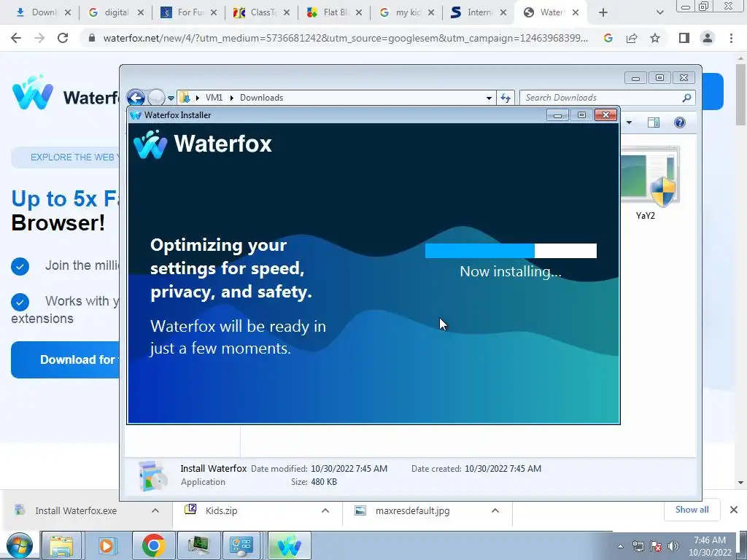Click Show all downloads
Image resolution: width=747 pixels, height=560 pixels.
tap(692, 510)
